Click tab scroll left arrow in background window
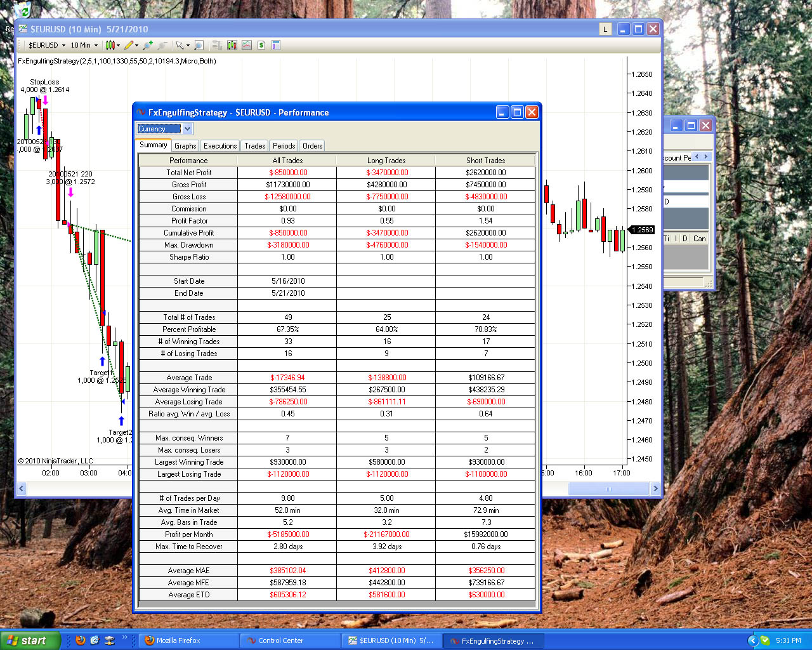 [x=697, y=156]
